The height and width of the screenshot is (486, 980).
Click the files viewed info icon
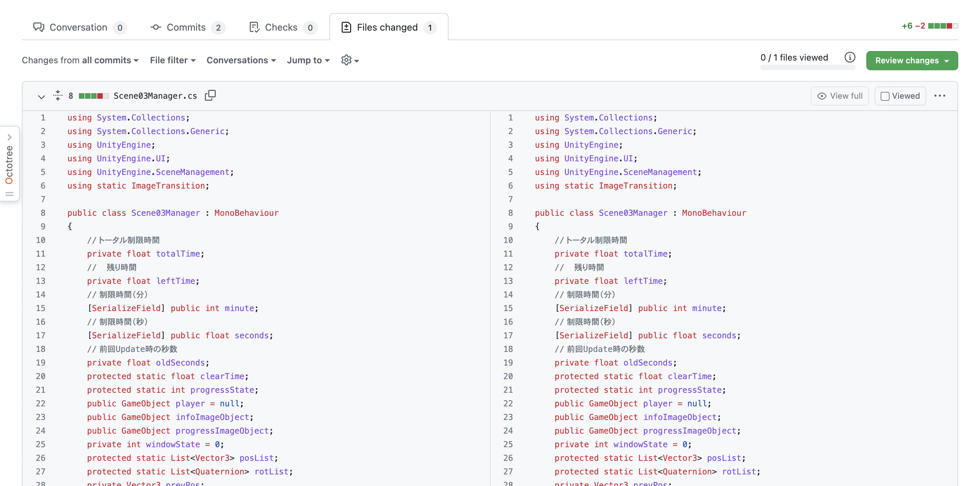pyautogui.click(x=850, y=58)
